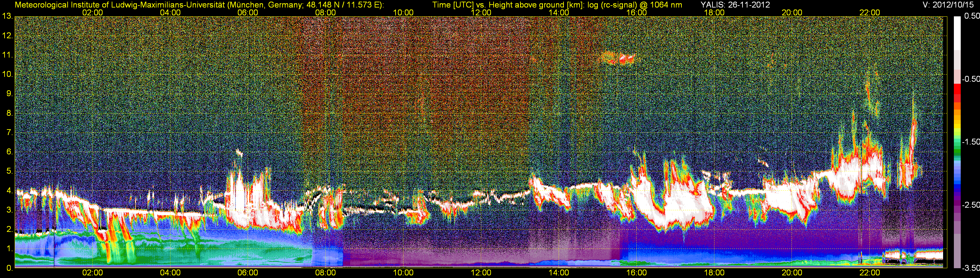Click the -3.50 value on the color scale

pyautogui.click(x=970, y=268)
